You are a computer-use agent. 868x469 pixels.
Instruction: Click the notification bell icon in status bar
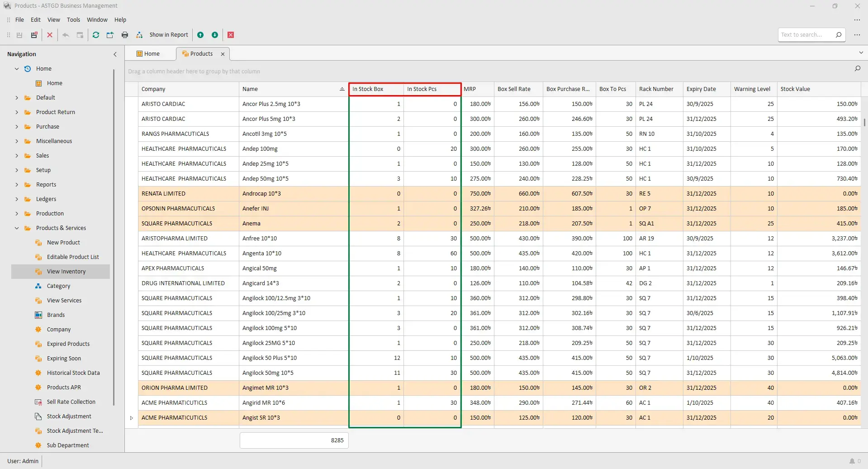pyautogui.click(x=852, y=461)
